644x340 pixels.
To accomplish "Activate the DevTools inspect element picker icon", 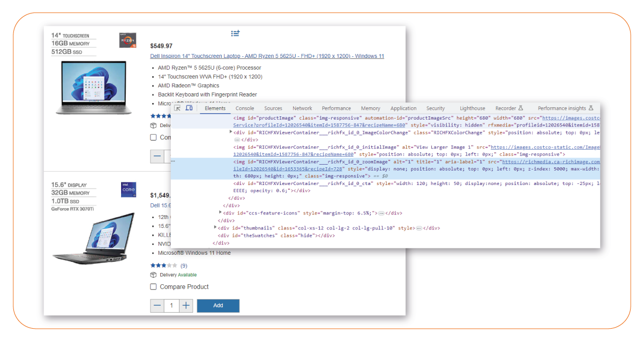I will [x=177, y=108].
